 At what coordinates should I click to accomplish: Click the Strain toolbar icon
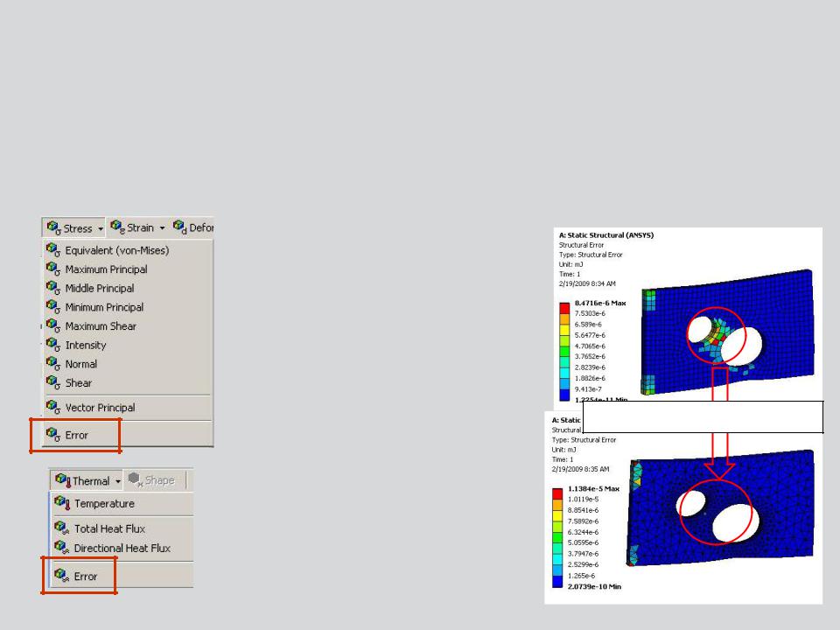[117, 227]
